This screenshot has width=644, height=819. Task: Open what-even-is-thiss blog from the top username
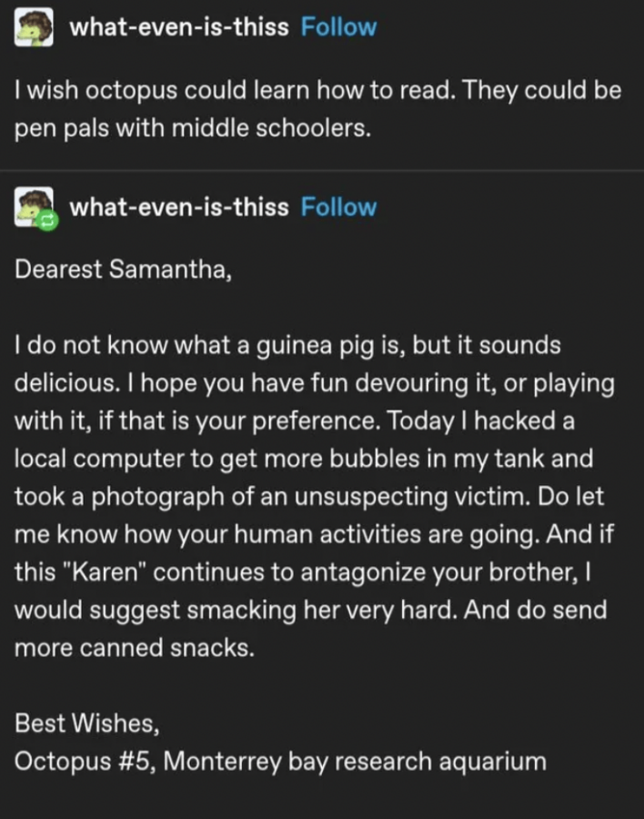point(177,26)
